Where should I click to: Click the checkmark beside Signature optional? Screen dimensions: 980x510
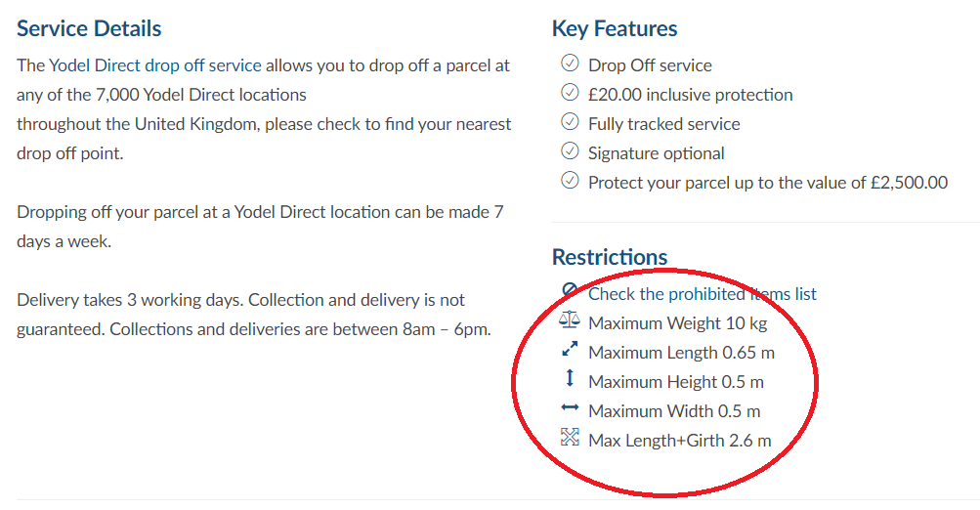[x=570, y=150]
